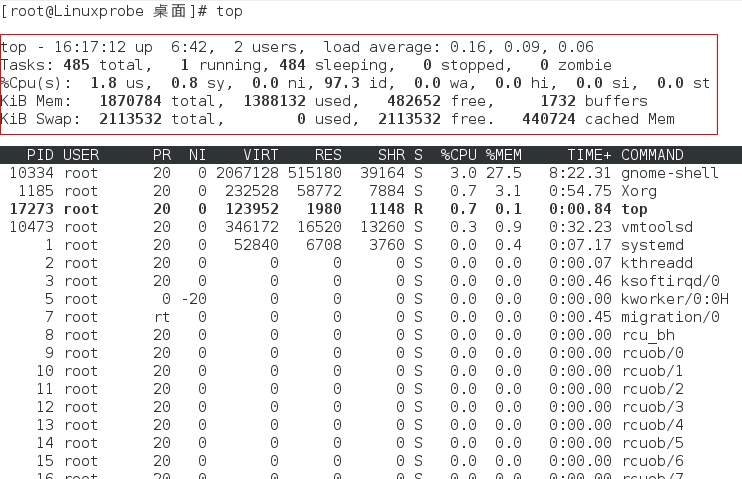Click the 485 total tasks value
Image resolution: width=742 pixels, height=479 pixels.
(x=76, y=65)
